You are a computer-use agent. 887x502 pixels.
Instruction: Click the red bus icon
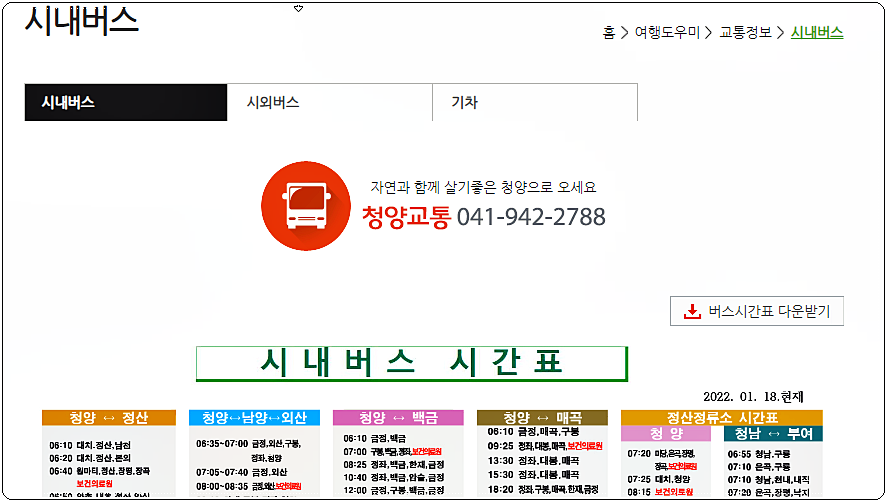pyautogui.click(x=306, y=206)
